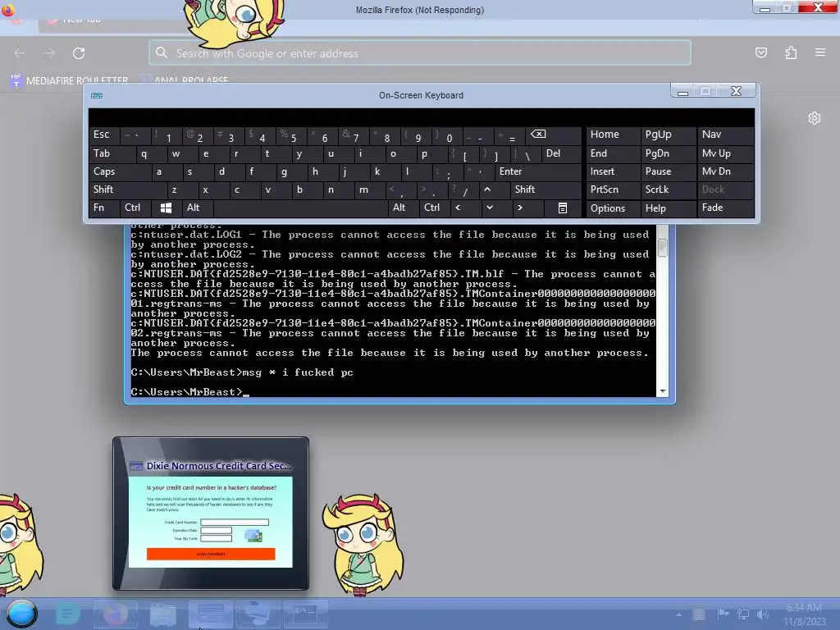
Task: Tap the number 5 key
Action: 293,135
